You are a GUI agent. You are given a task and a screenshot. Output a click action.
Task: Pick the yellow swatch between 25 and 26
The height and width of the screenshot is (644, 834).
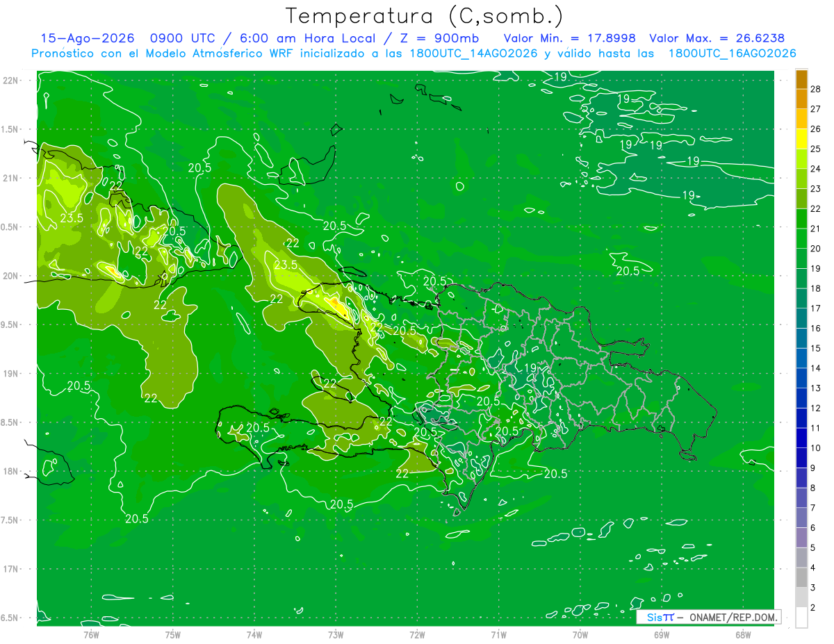pyautogui.click(x=801, y=139)
